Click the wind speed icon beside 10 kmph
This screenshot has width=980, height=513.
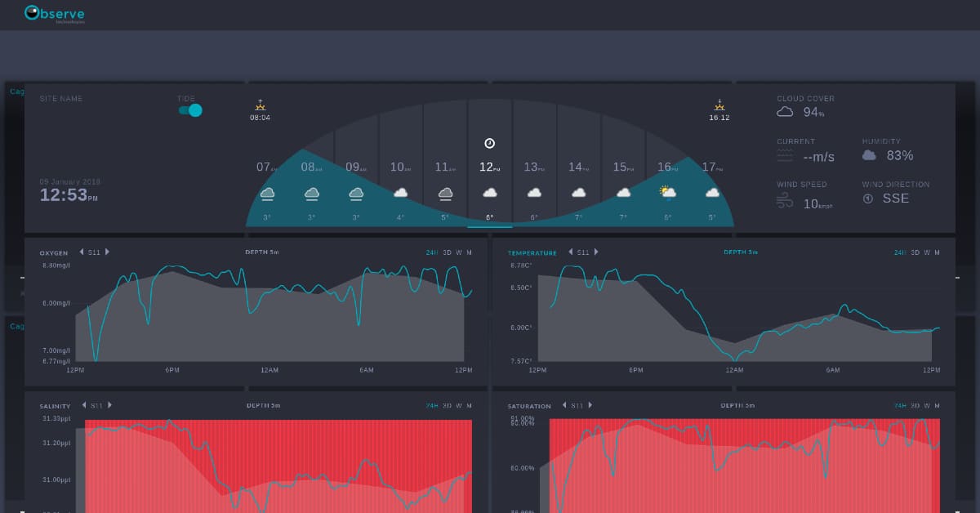click(x=785, y=202)
